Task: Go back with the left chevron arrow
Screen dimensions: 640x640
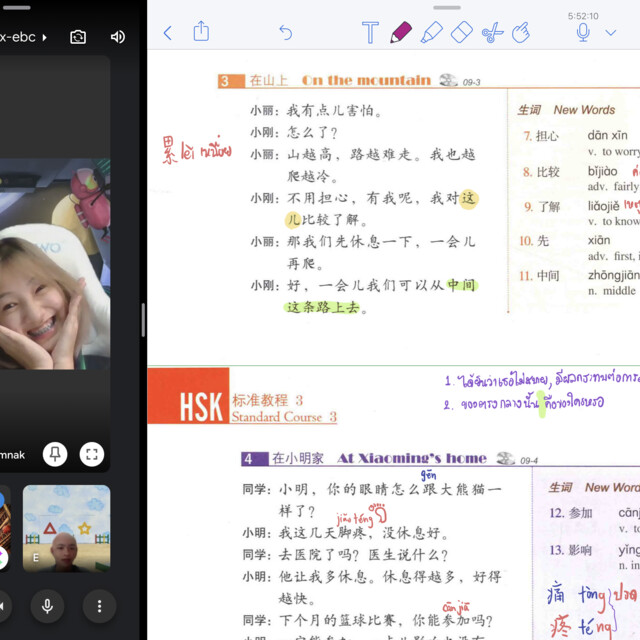Action: [168, 33]
